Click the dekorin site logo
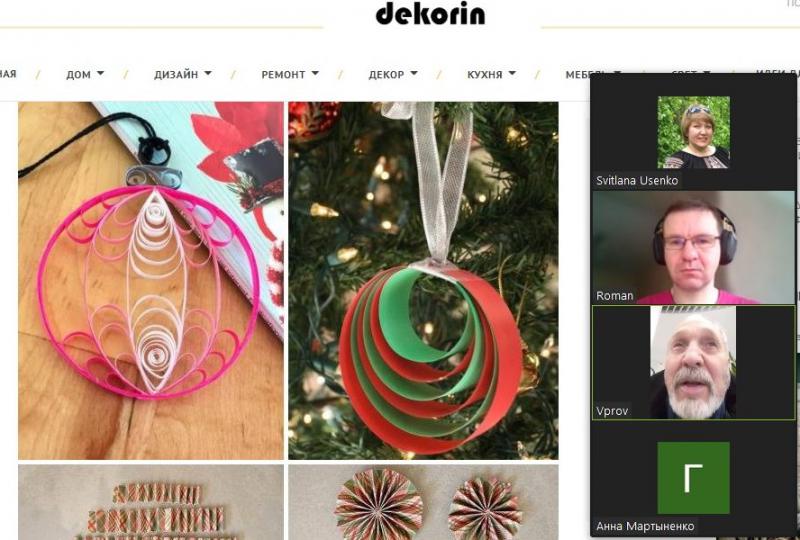The width and height of the screenshot is (800, 540). coord(430,13)
